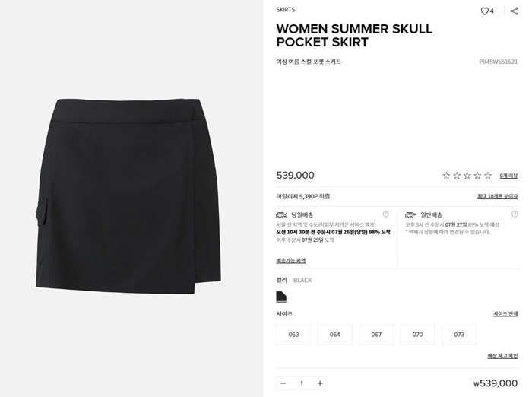Viewport: 532px width, 397px height.
Task: Click the same-day delivery truck icon
Action: pyautogui.click(x=282, y=215)
